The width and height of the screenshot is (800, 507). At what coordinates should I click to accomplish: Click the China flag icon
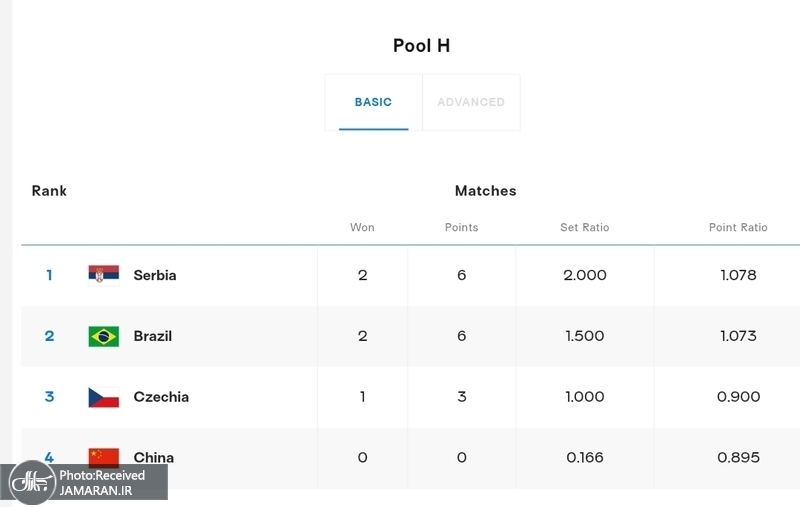click(x=103, y=457)
